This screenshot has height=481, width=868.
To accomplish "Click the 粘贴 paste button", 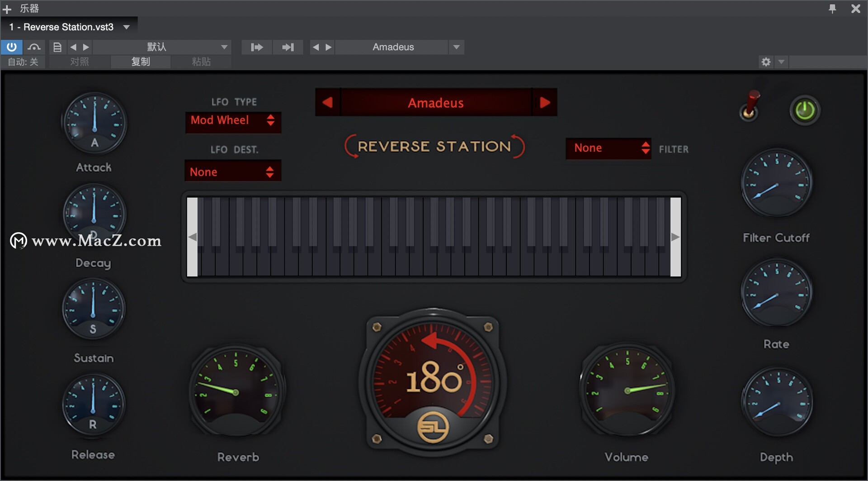I will pyautogui.click(x=201, y=62).
